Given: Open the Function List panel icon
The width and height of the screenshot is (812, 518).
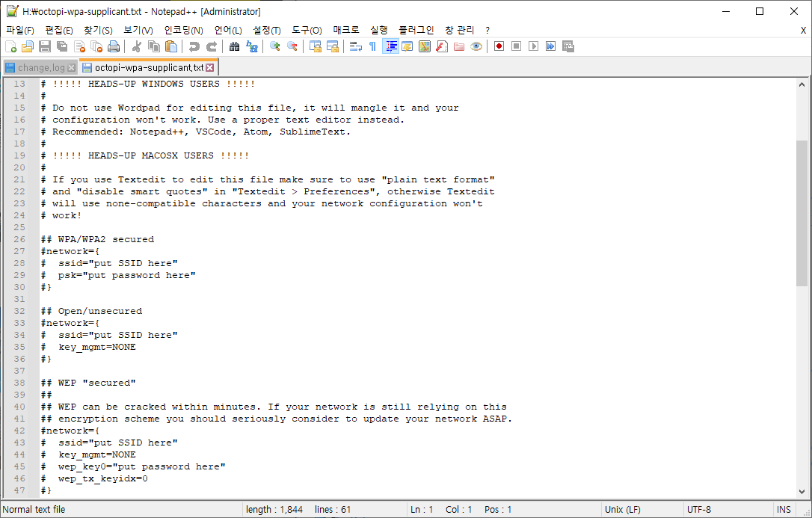Looking at the screenshot, I should (442, 46).
